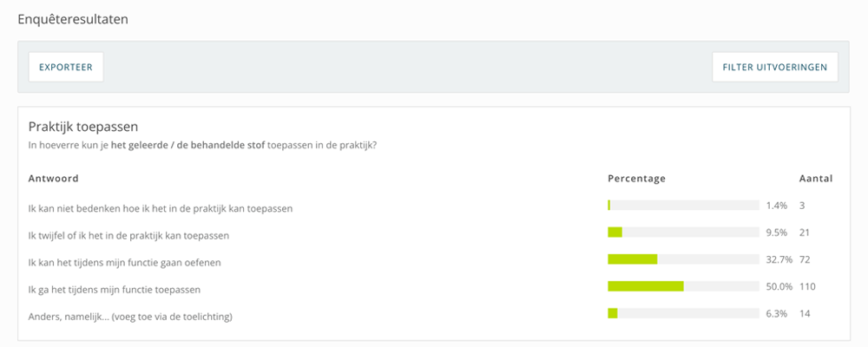Screen dimensions: 868x347
Task: Click the Exporteer button
Action: coord(66,67)
